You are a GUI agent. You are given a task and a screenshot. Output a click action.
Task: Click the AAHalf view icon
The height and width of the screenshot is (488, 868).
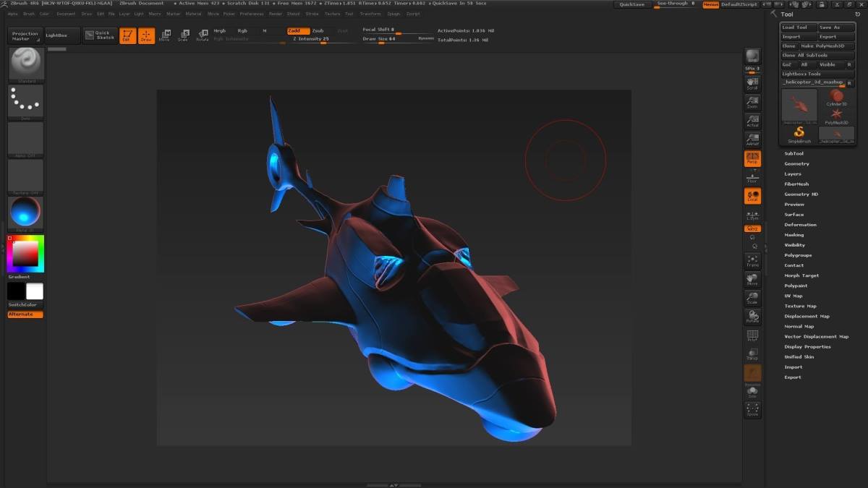tap(752, 140)
